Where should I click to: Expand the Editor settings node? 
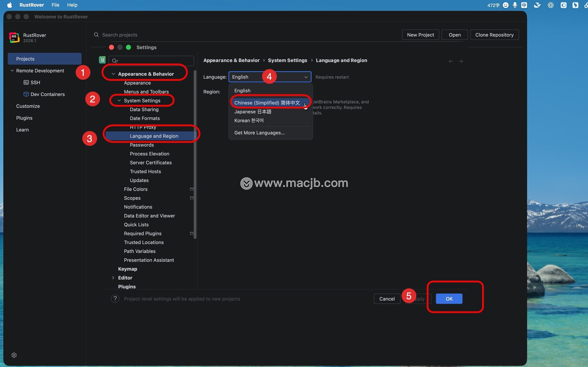[x=113, y=278]
